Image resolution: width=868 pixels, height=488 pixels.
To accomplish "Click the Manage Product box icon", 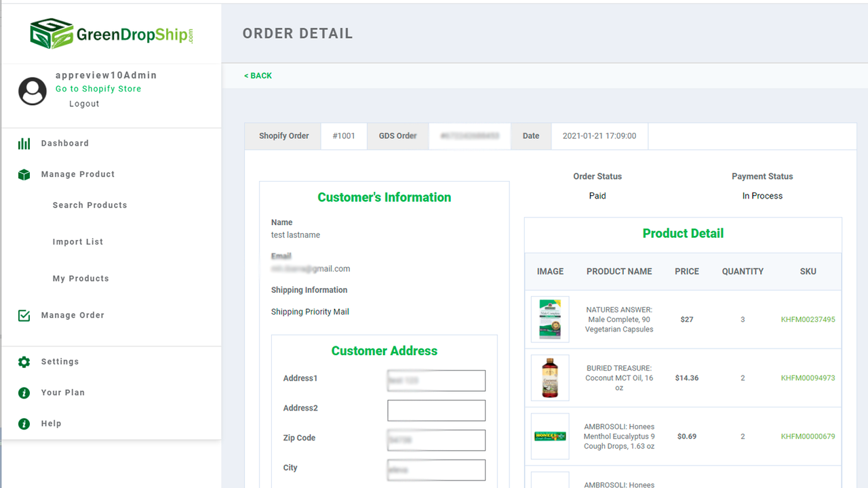I will [x=24, y=174].
